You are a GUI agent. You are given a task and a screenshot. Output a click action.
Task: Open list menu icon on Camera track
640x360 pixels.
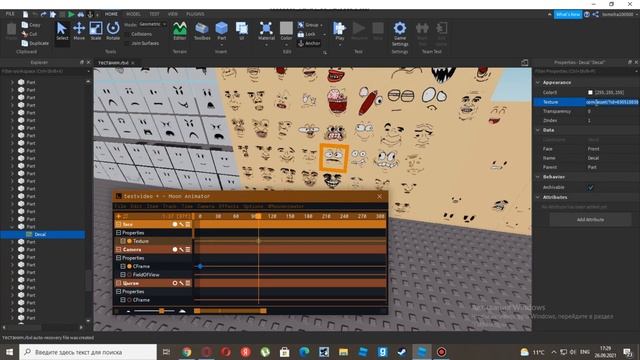pyautogui.click(x=188, y=249)
